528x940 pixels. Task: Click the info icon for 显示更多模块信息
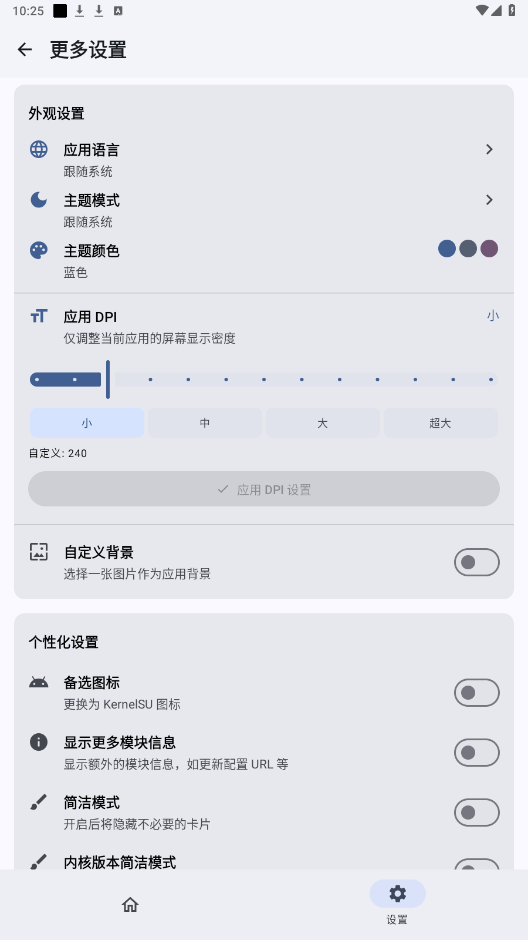[x=38, y=742]
